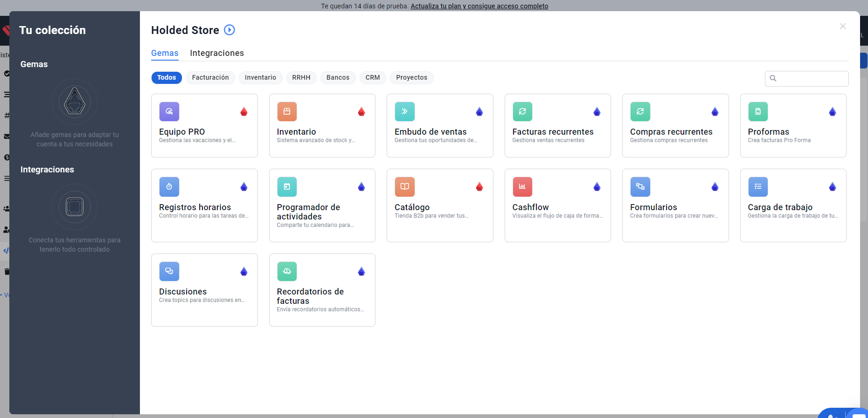Click the Inventario gem icon
Image resolution: width=868 pixels, height=418 pixels.
point(287,111)
